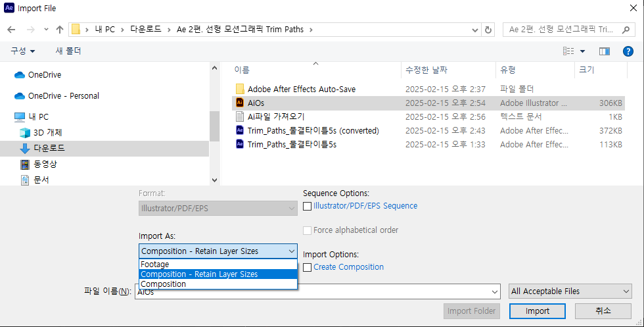Choose Composition from Import As list

pyautogui.click(x=218, y=284)
